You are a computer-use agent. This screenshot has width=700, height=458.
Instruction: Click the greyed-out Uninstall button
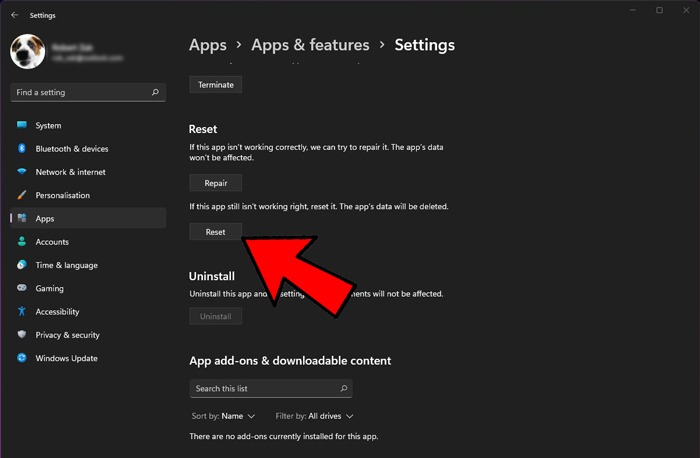pyautogui.click(x=216, y=316)
